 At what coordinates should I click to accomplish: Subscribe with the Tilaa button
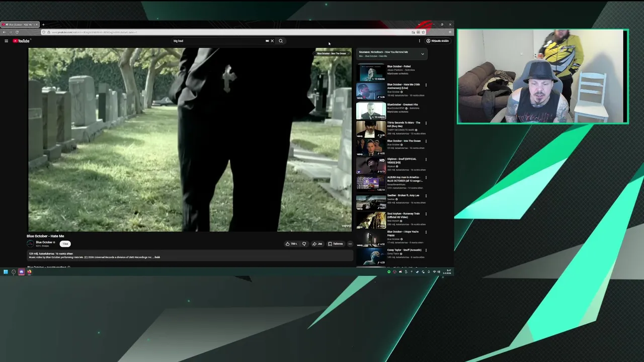pos(65,244)
